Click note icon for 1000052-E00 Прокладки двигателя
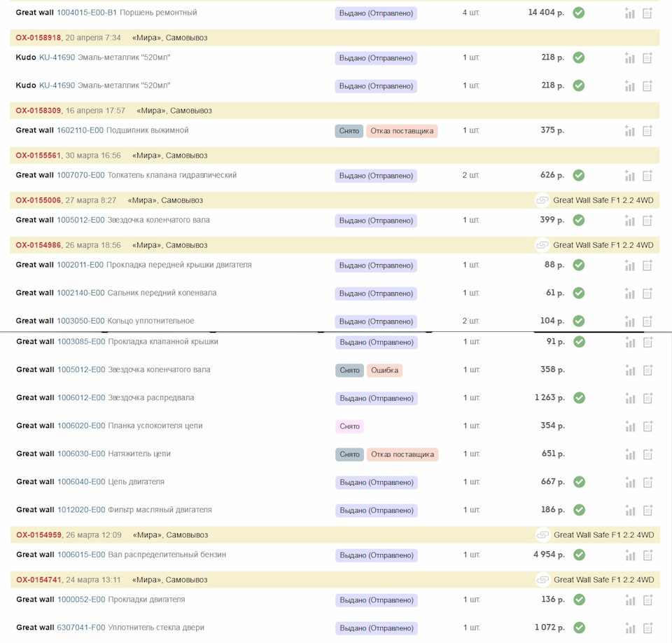 click(648, 600)
